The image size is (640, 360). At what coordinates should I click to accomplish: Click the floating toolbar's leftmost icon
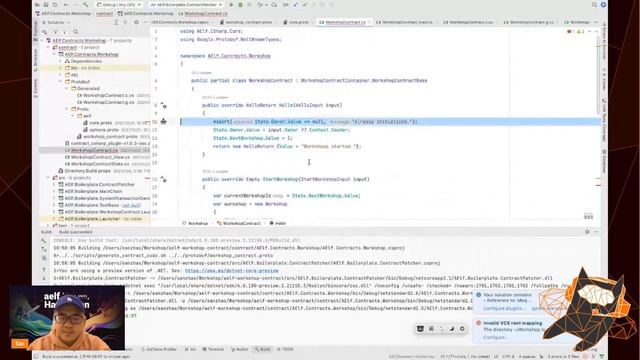(x=420, y=329)
